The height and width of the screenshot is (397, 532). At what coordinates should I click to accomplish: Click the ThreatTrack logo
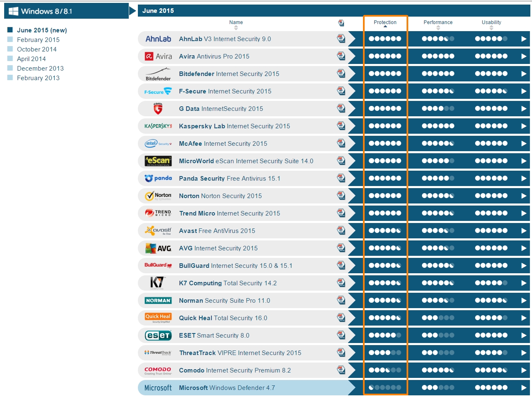click(158, 353)
